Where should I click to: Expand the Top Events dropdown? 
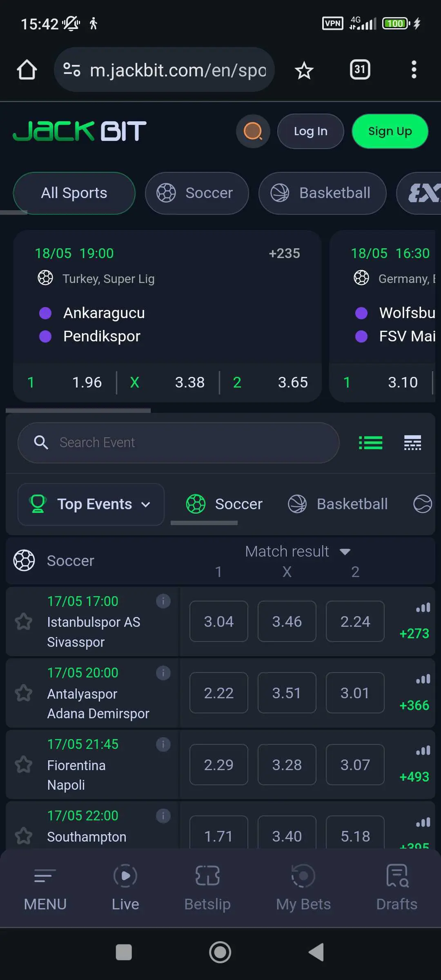91,504
